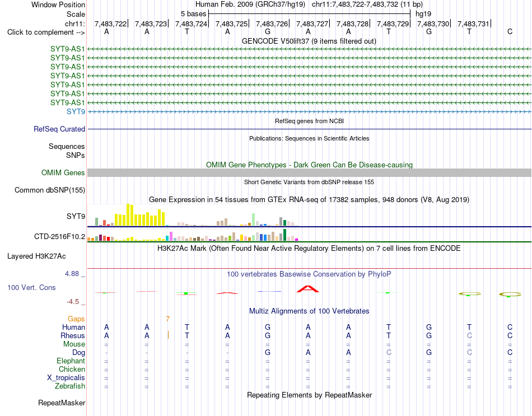Select the X_tropicalis alignment row label

tap(66, 378)
